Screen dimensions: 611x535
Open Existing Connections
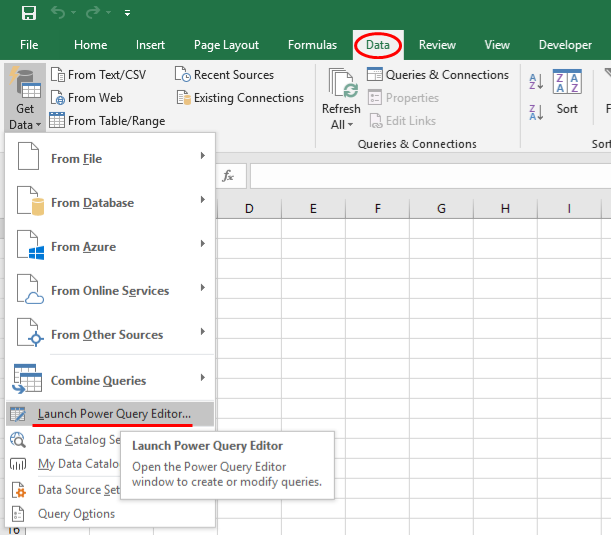coord(240,97)
